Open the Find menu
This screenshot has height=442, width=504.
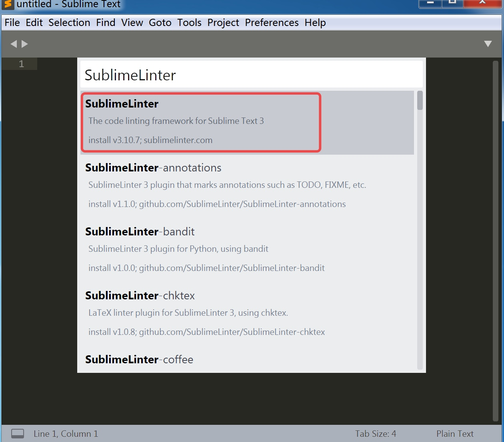click(x=106, y=22)
